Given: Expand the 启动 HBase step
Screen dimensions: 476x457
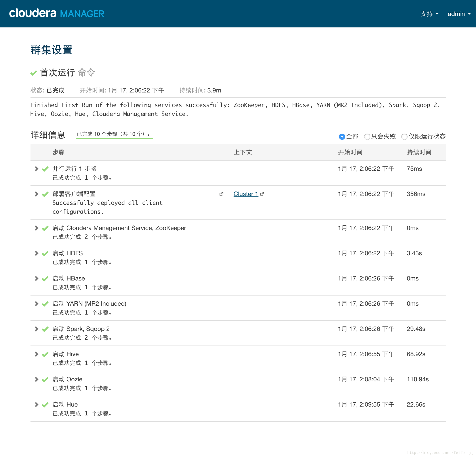Looking at the screenshot, I should click(36, 278).
